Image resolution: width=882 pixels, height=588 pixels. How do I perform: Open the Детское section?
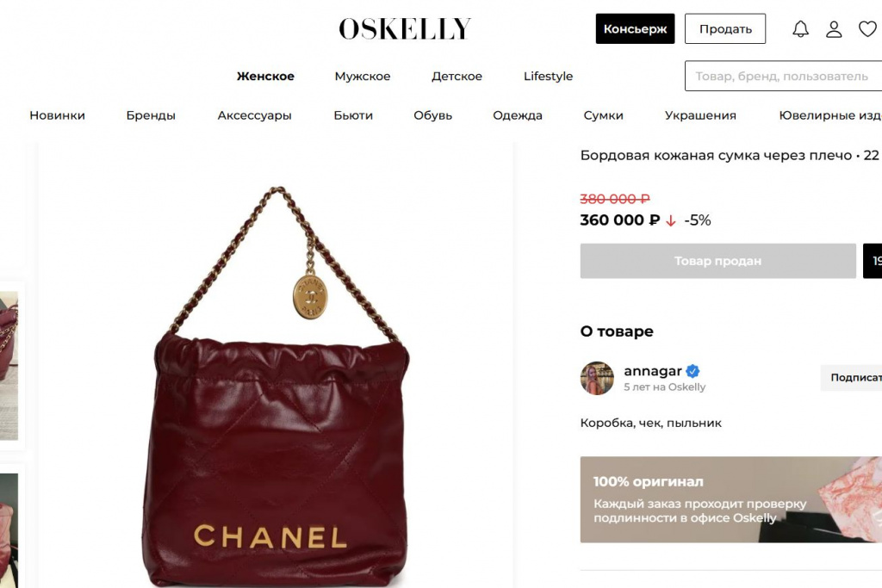click(x=457, y=76)
